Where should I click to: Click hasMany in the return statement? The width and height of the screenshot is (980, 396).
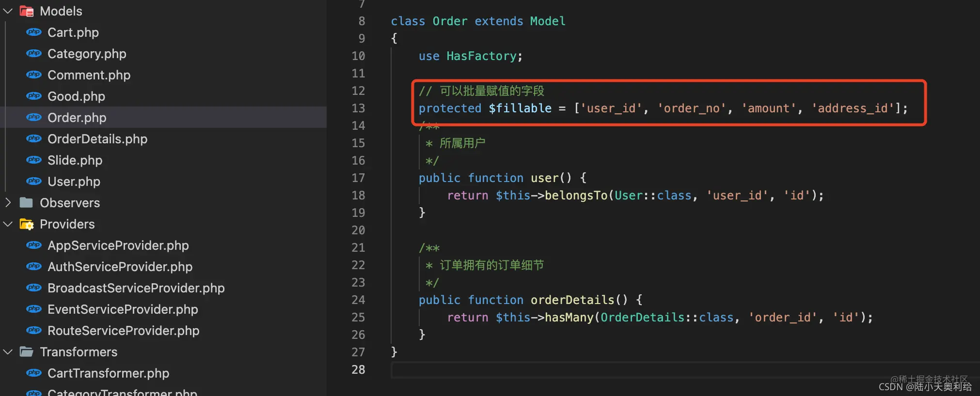pyautogui.click(x=569, y=317)
